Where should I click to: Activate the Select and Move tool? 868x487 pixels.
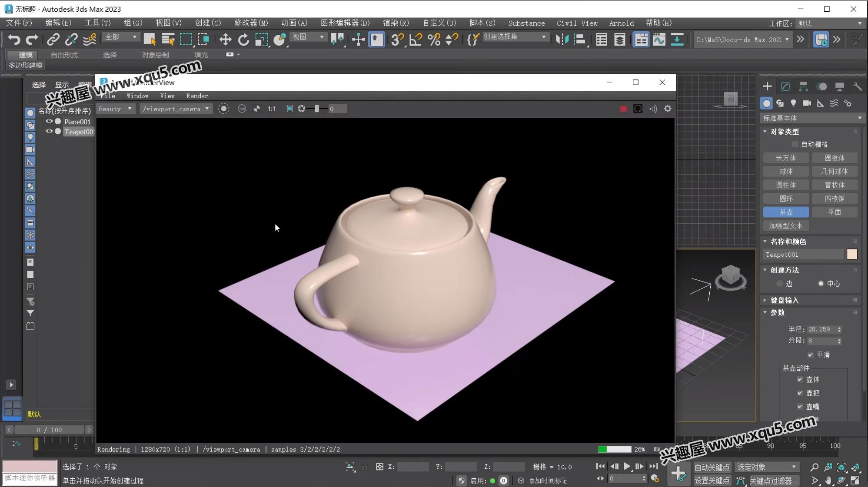(x=225, y=40)
